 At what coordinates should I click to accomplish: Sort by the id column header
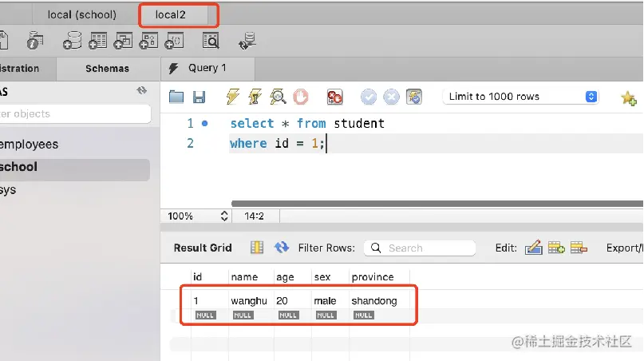tap(209, 277)
